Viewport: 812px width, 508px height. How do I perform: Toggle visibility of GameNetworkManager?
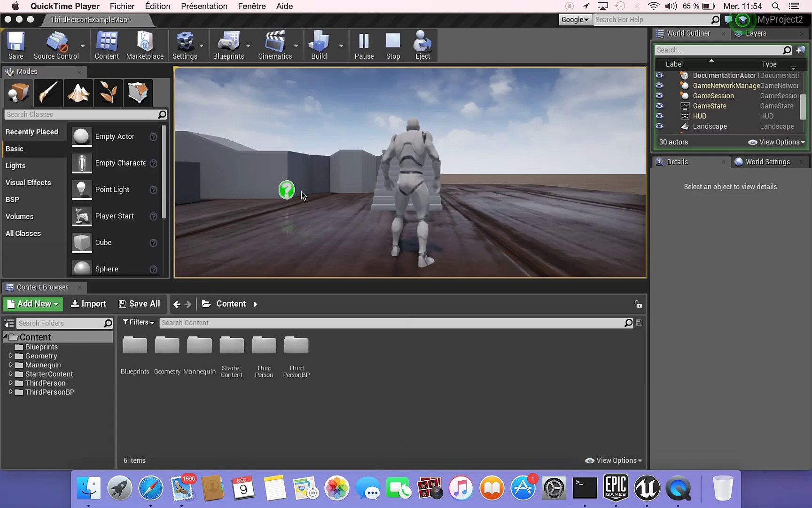point(659,86)
